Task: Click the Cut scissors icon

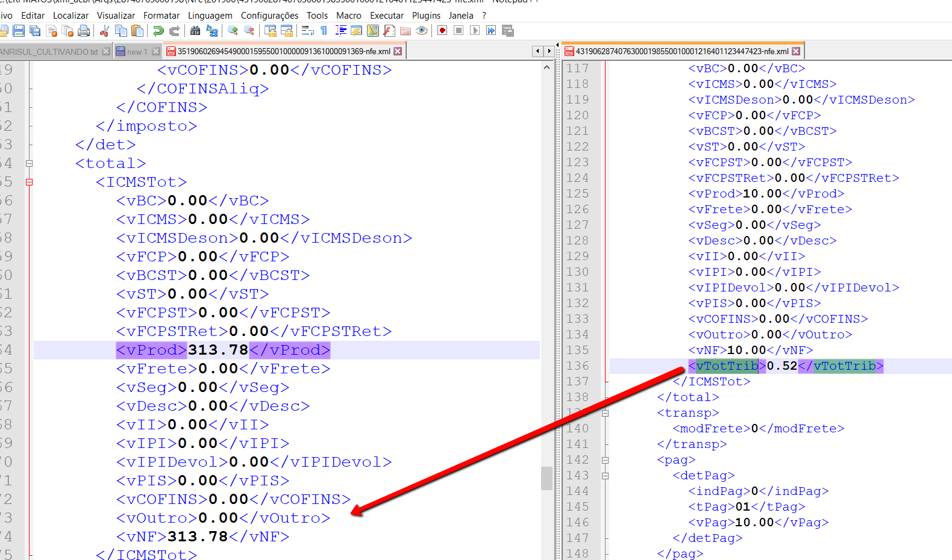Action: (x=104, y=31)
